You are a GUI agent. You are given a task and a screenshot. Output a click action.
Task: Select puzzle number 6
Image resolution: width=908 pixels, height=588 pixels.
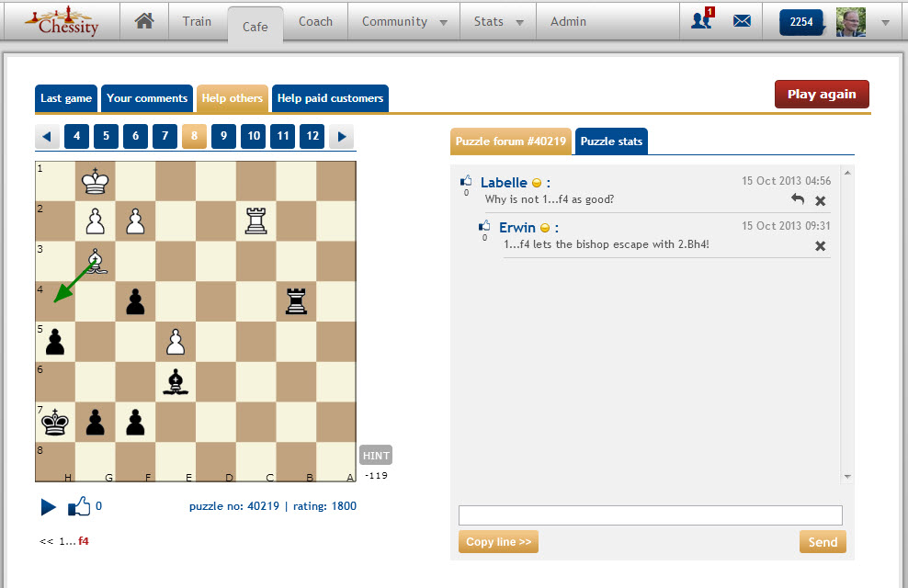coord(135,136)
